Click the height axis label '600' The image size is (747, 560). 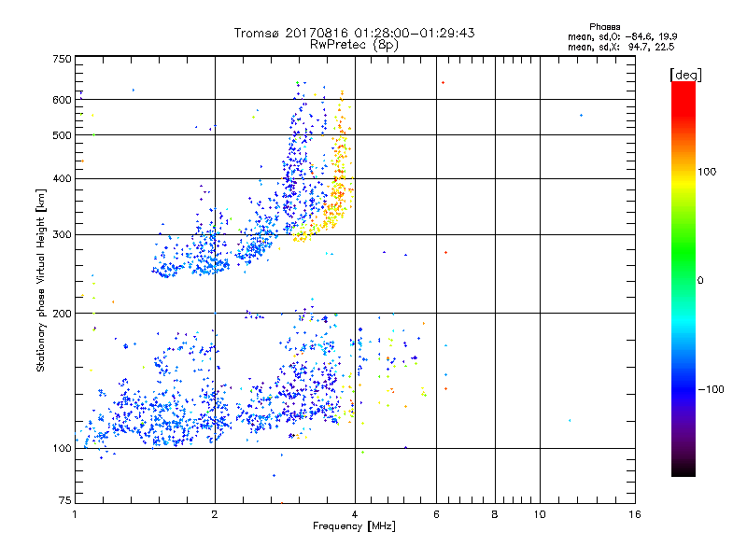point(62,100)
